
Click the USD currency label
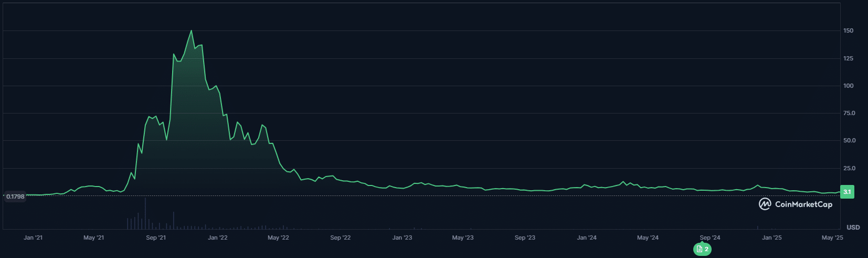coord(853,227)
